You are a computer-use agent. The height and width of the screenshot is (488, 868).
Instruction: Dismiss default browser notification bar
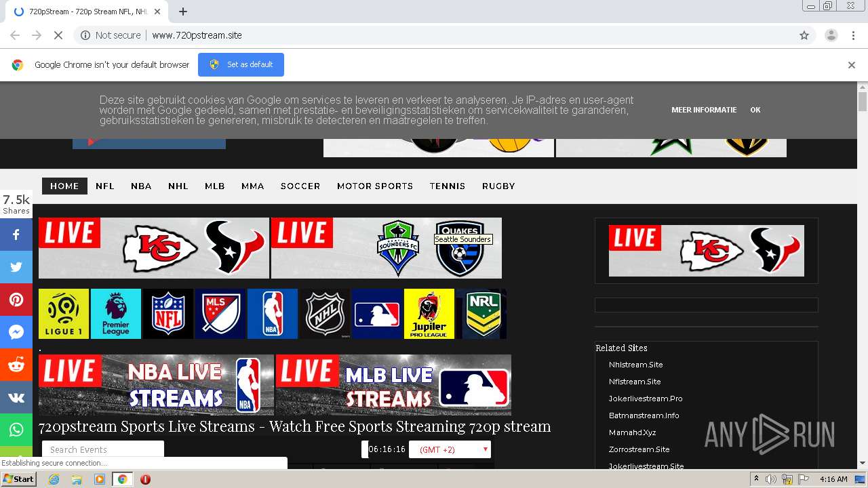pyautogui.click(x=852, y=65)
